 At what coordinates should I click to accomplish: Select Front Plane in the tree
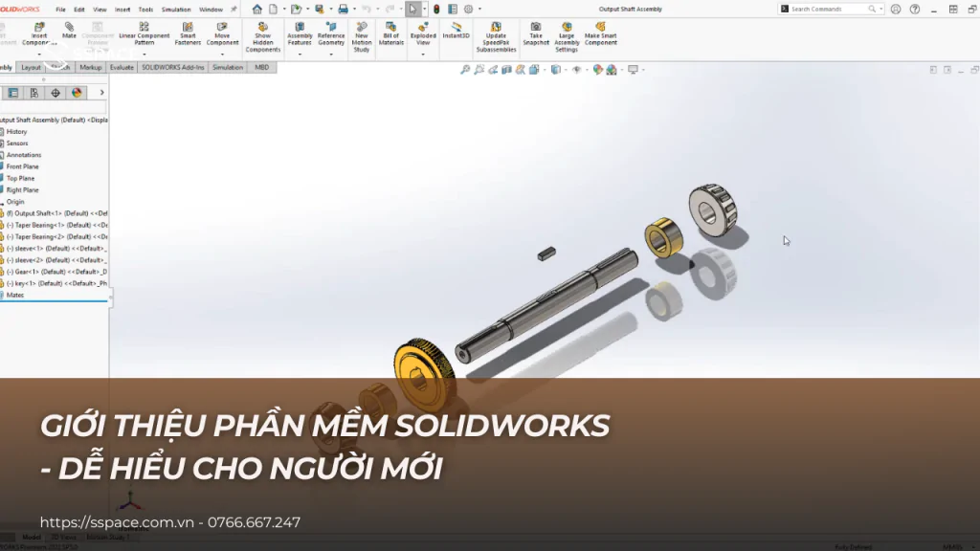click(20, 166)
